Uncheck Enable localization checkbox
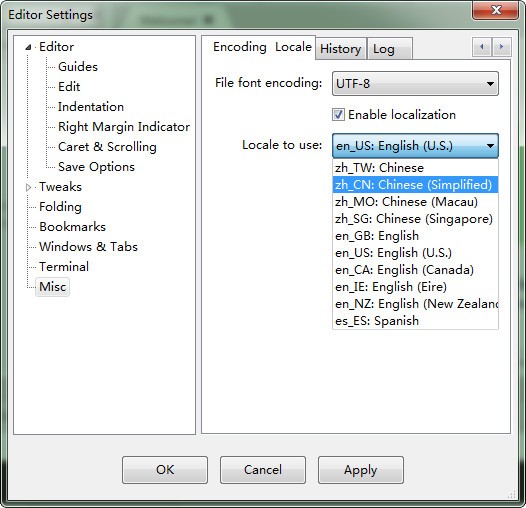Image resolution: width=526 pixels, height=508 pixels. (338, 114)
